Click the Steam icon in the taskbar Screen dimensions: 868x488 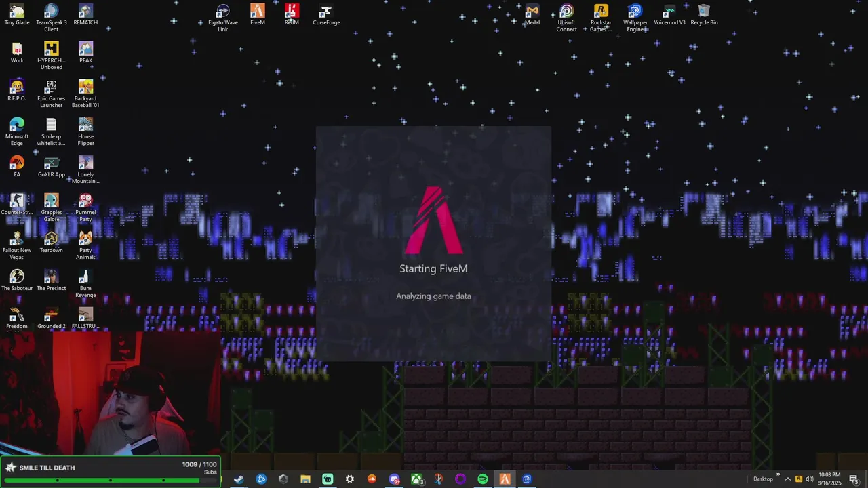pyautogui.click(x=239, y=479)
